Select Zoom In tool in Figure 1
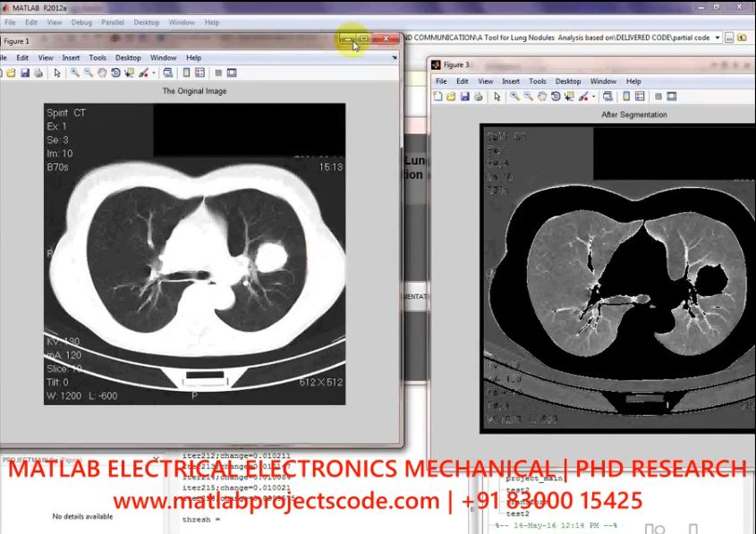 point(75,72)
